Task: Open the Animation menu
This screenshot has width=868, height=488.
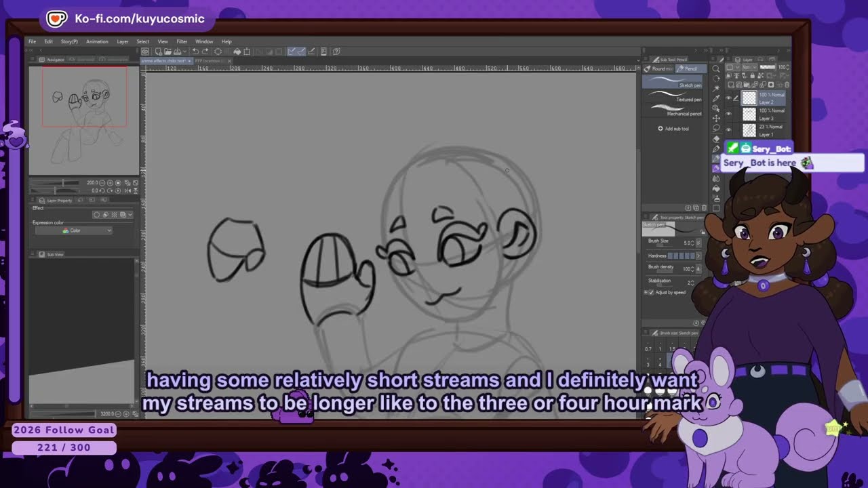Action: 97,41
